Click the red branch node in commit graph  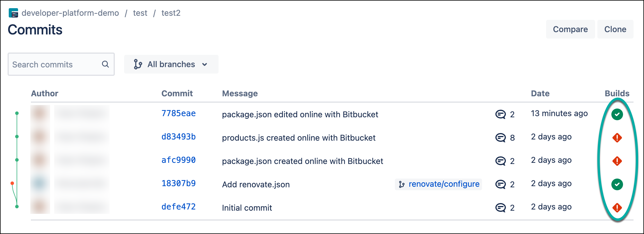coord(12,183)
